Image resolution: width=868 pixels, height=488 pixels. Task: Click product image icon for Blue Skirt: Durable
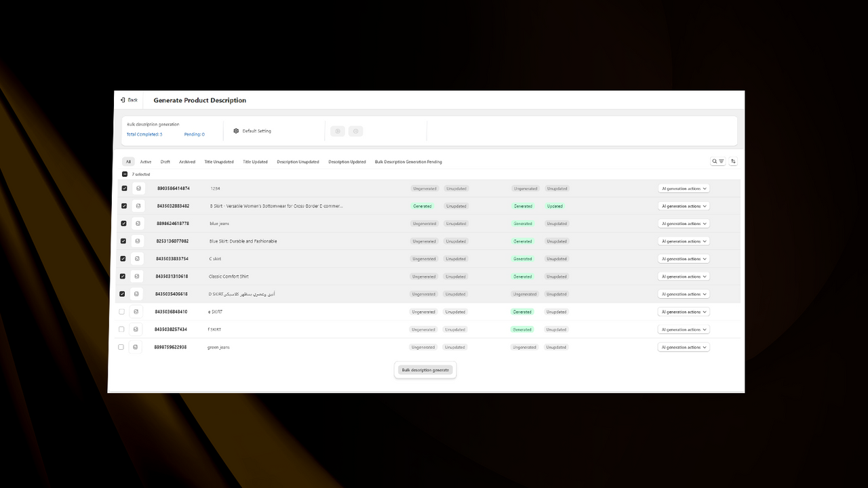[x=138, y=241]
